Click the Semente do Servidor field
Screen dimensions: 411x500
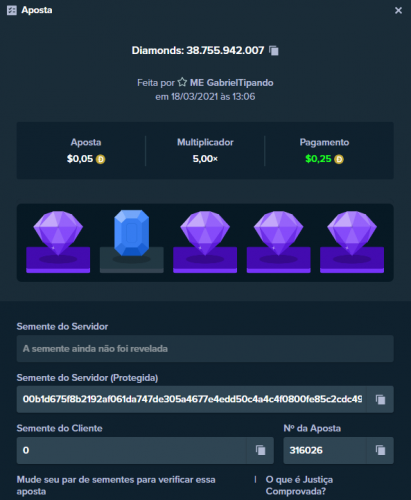[205, 349]
